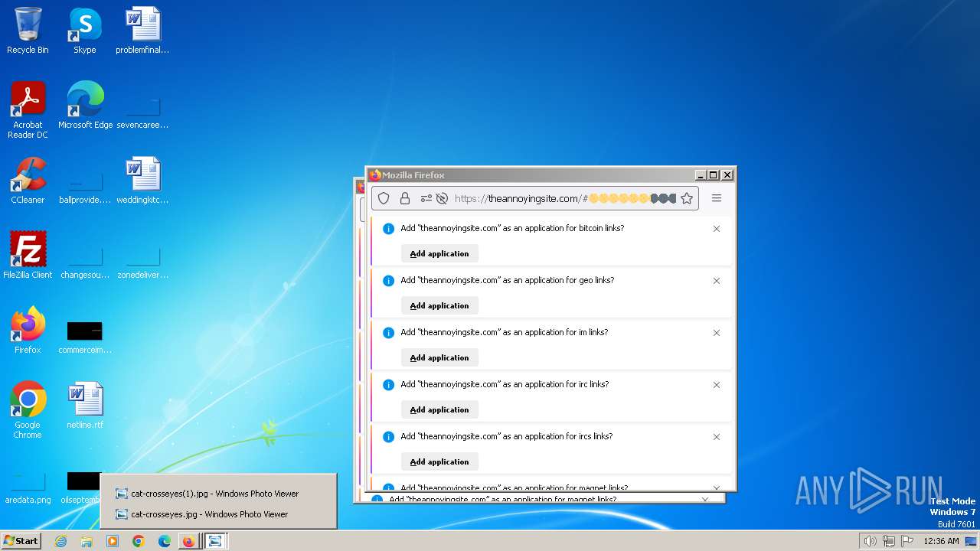
Task: Open Action Center flag in system tray
Action: click(x=907, y=541)
